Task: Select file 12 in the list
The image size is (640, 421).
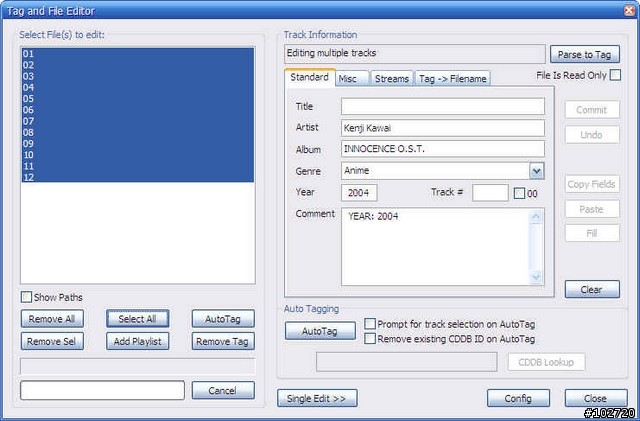Action: coord(138,177)
